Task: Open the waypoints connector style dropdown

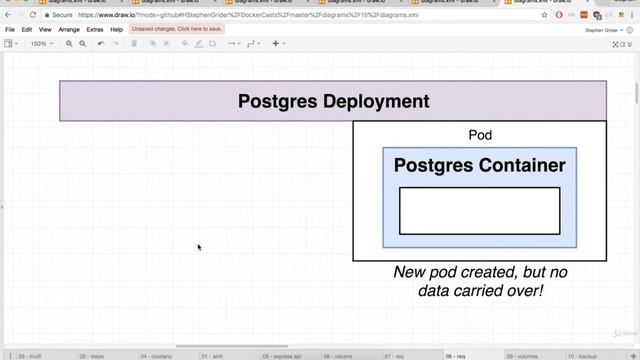Action: click(253, 44)
